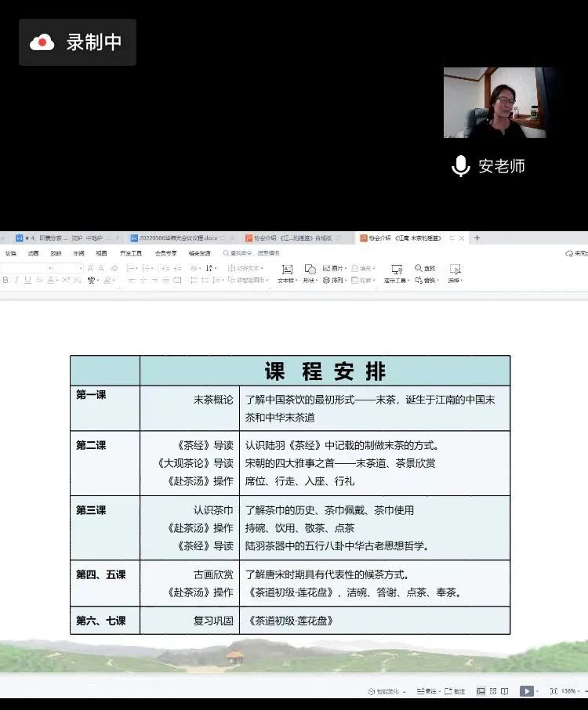Open the 动画 animation ribbon tab
The width and height of the screenshot is (588, 710).
click(x=34, y=253)
